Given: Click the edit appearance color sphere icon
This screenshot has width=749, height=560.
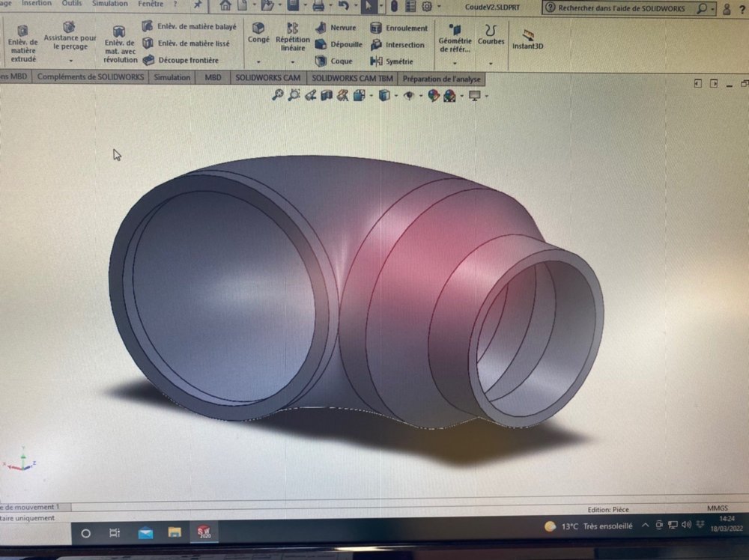Looking at the screenshot, I should click(x=434, y=96).
